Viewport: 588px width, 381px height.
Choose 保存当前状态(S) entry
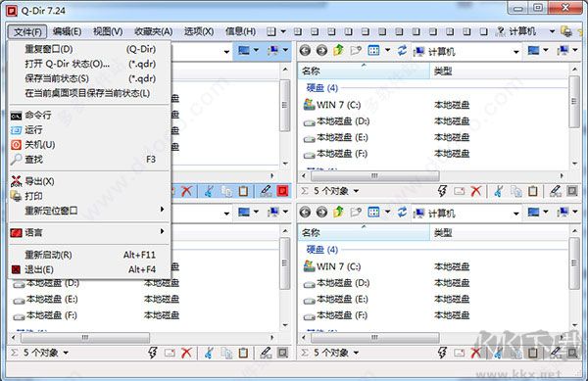[x=89, y=78]
